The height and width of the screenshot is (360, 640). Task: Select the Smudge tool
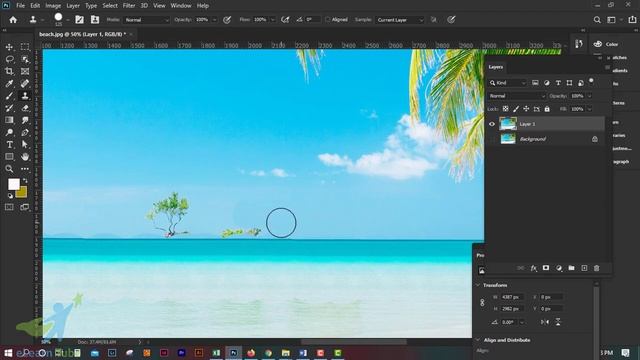point(25,120)
